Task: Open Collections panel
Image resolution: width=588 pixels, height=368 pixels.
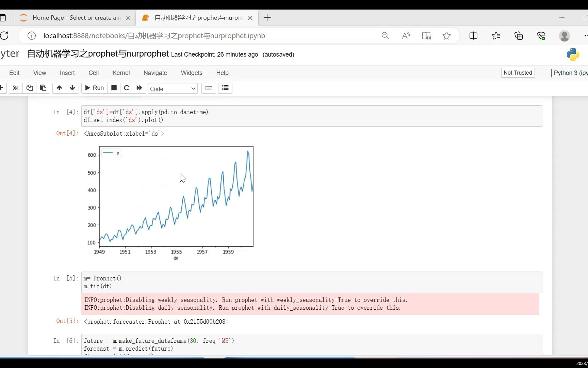Action: (519, 36)
